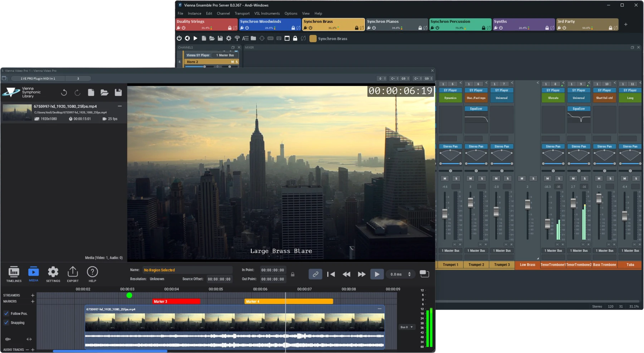
Task: Click the Trumpet 2 volume fader
Action: click(470, 202)
